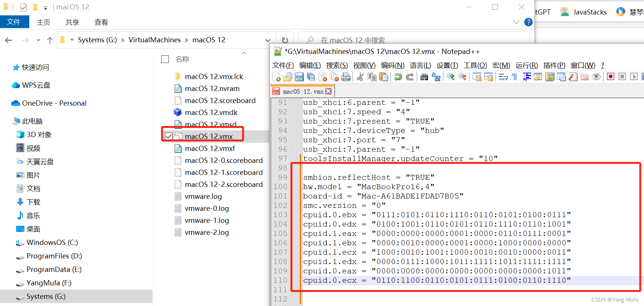Click the Close All documents icon
Viewport: 644px width, 306px height.
pyautogui.click(x=334, y=77)
